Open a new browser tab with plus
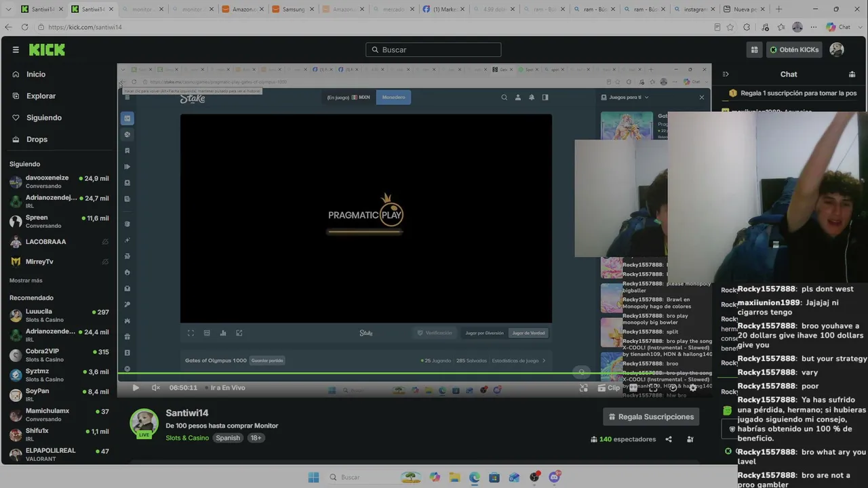 click(778, 9)
